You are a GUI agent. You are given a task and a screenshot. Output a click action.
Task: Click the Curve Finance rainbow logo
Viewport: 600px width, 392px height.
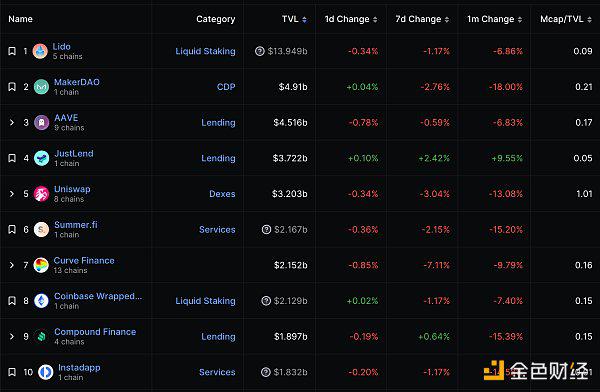click(x=41, y=265)
